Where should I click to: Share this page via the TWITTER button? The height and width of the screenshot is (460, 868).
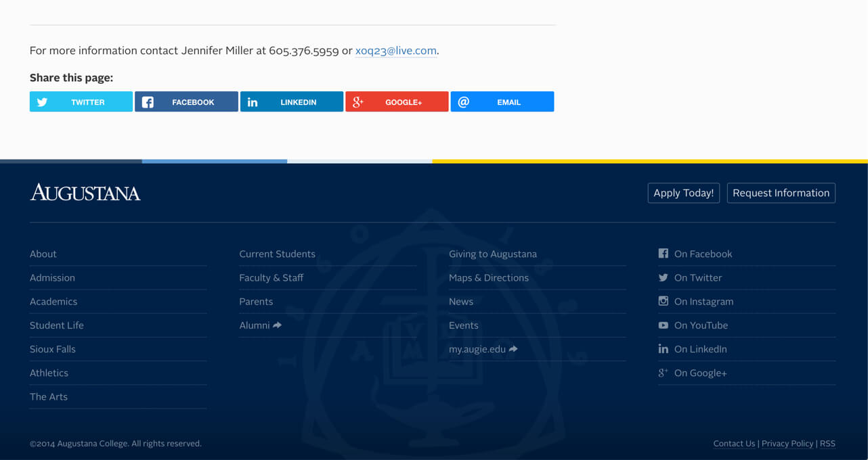tap(81, 101)
